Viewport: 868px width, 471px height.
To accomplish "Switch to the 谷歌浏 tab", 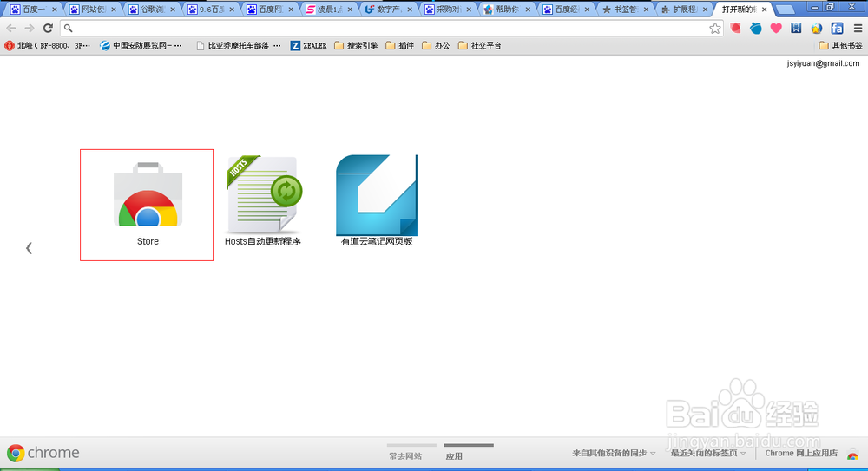I will (x=152, y=10).
